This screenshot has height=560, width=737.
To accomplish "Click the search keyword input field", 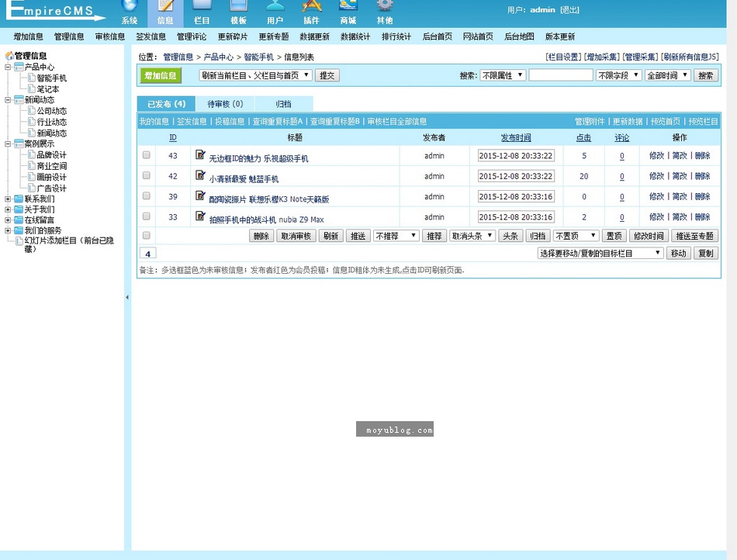I will click(561, 75).
